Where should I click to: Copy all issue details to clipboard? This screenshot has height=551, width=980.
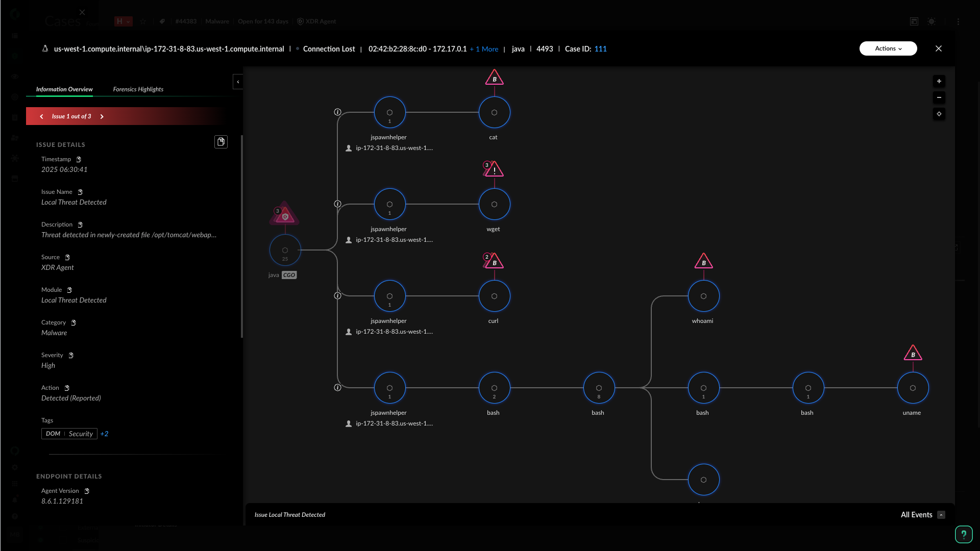220,142
